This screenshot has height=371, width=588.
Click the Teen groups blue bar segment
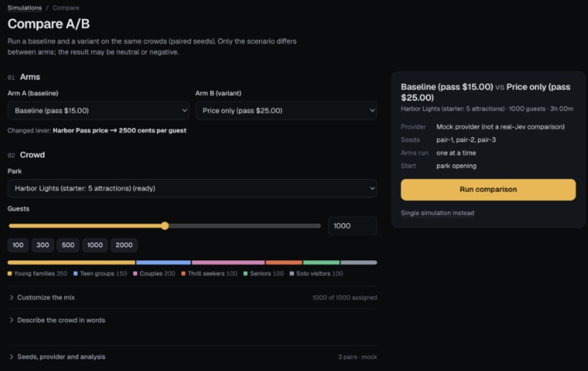coord(163,262)
